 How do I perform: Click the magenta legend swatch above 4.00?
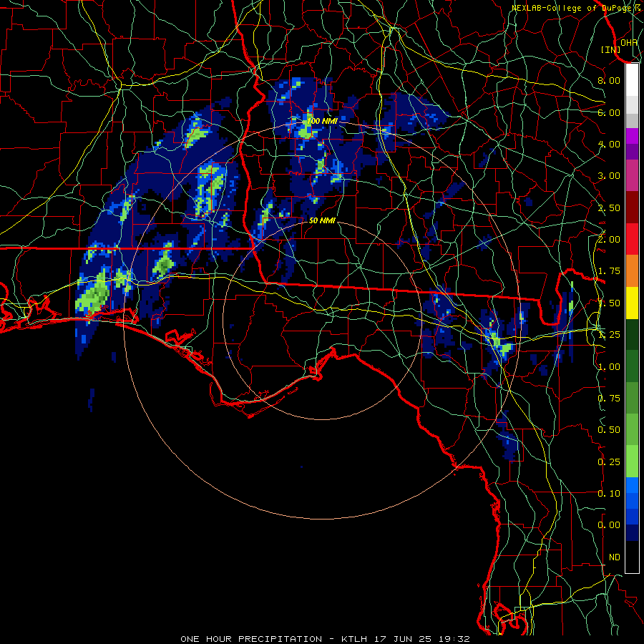pyautogui.click(x=632, y=136)
